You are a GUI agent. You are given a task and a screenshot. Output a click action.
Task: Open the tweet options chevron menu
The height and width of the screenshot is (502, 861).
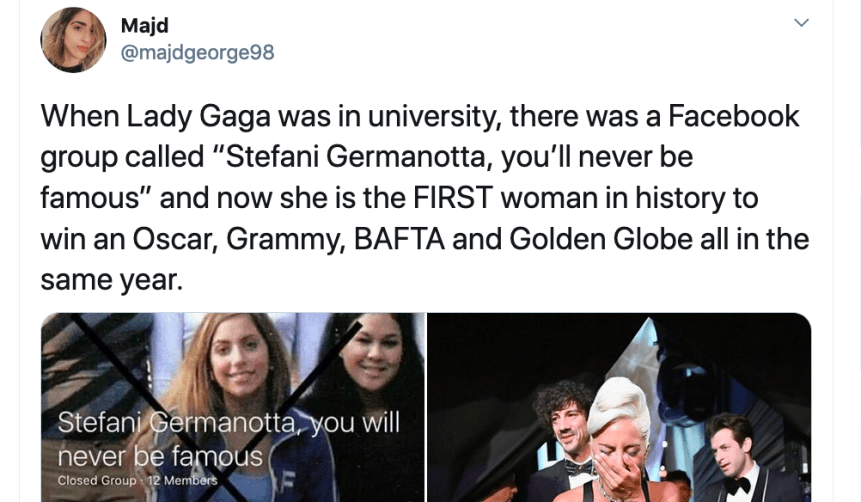click(x=800, y=23)
